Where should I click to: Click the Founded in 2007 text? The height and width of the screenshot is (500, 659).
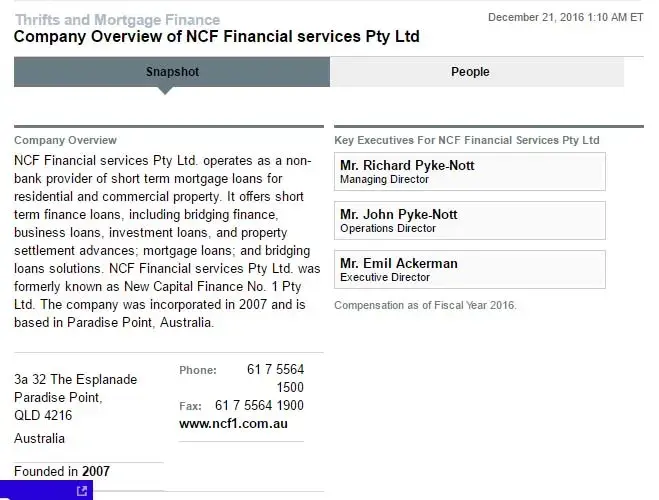pyautogui.click(x=62, y=472)
